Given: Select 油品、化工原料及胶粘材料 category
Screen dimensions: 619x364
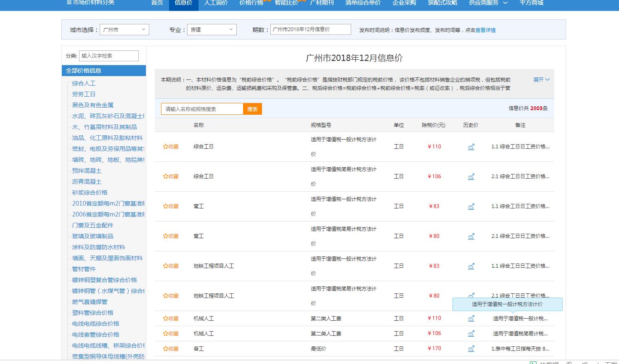Looking at the screenshot, I should 107,138.
